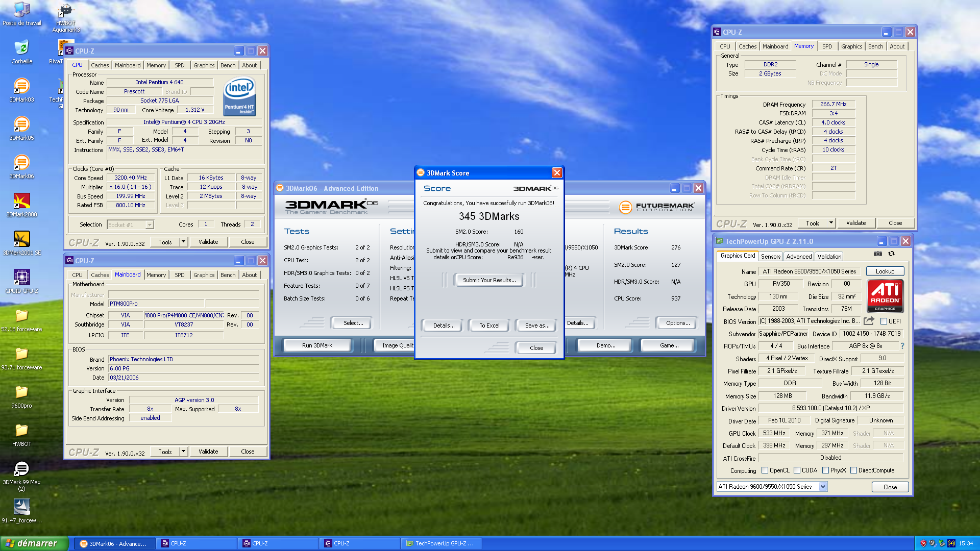Screen dimensions: 980x551
Task: Launch 3DMark2000 desktop shortcut
Action: click(x=21, y=205)
